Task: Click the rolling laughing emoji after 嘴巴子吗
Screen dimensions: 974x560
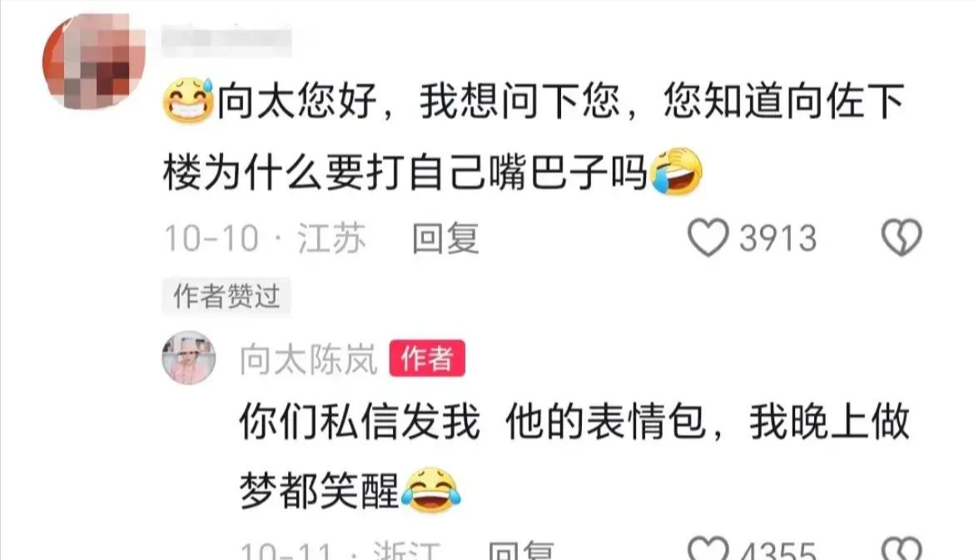Action: (676, 172)
